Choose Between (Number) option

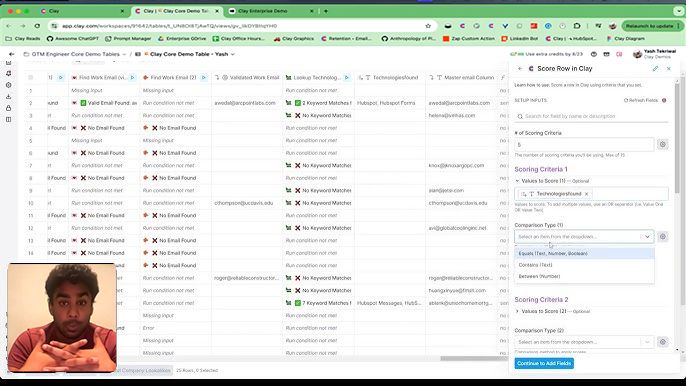tap(584, 276)
